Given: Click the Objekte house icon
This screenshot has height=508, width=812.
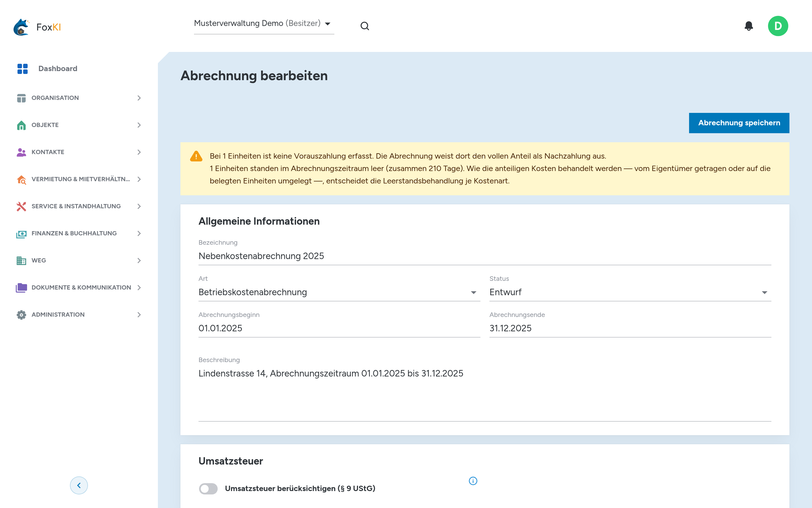Looking at the screenshot, I should click(21, 125).
